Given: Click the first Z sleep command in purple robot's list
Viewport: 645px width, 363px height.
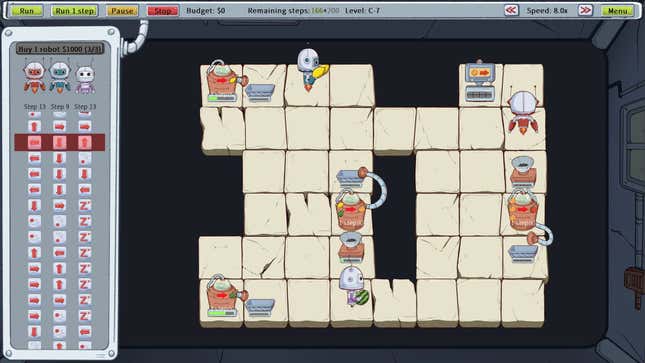Looking at the screenshot, I should click(x=85, y=205).
